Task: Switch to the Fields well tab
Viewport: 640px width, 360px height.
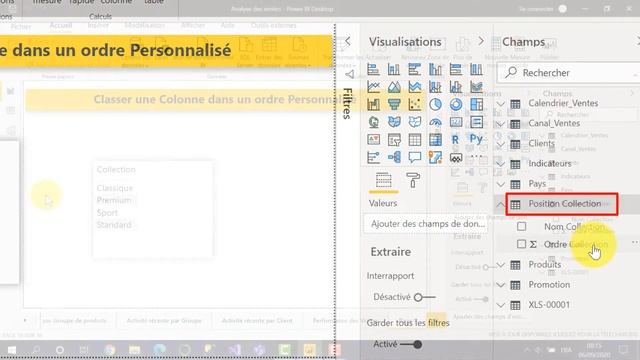Action: 383,181
